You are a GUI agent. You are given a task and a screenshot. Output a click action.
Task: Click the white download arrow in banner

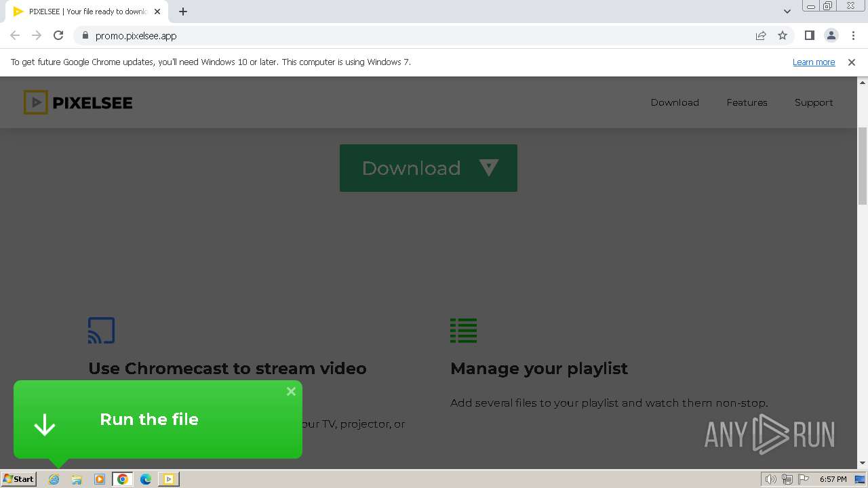coord(45,424)
